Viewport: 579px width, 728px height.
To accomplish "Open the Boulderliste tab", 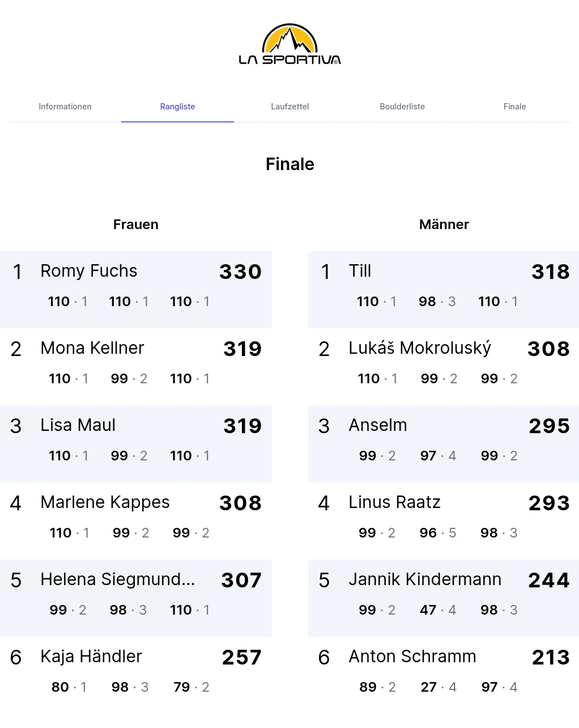I will tap(402, 107).
